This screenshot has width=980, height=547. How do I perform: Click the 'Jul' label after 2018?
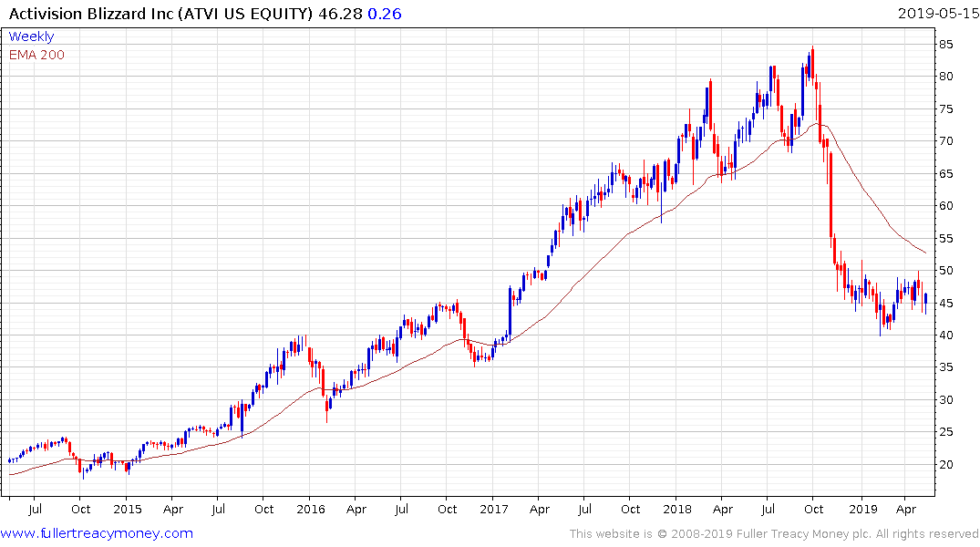tap(768, 509)
